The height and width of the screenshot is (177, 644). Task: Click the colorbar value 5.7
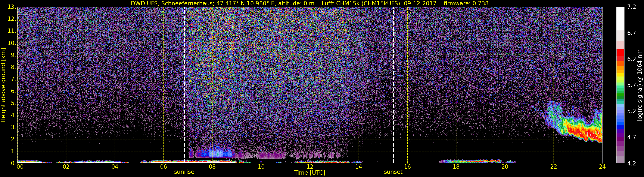tap(632, 85)
